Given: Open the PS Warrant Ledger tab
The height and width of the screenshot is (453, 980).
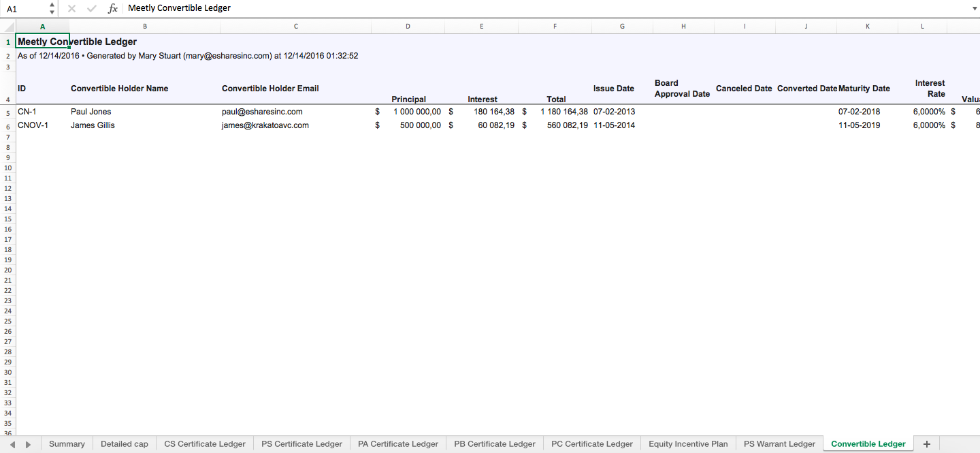Looking at the screenshot, I should coord(779,444).
